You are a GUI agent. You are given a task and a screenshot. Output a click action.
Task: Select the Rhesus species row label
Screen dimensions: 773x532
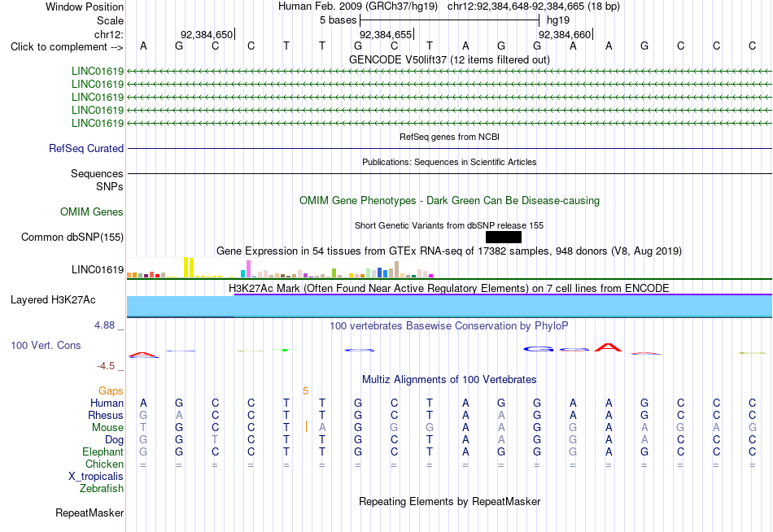106,416
